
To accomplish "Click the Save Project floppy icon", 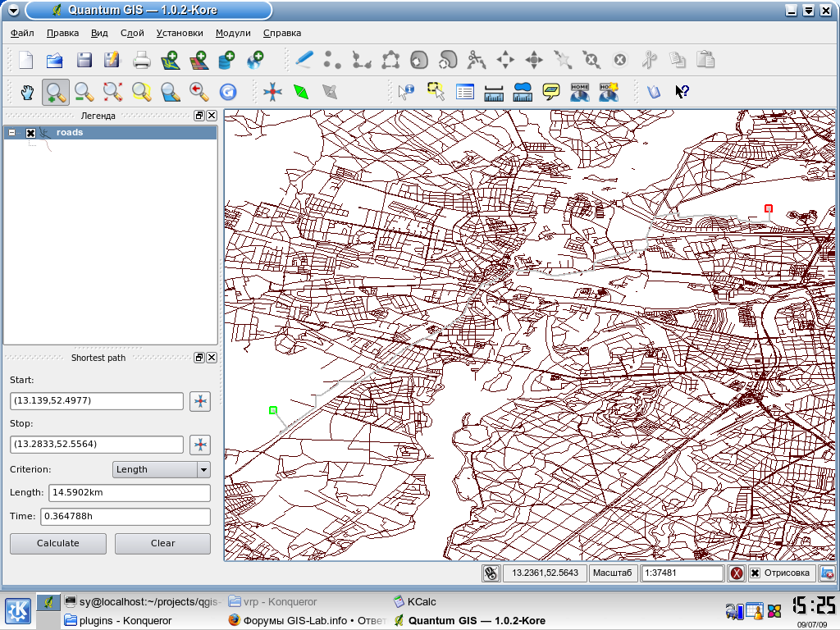I will (84, 60).
